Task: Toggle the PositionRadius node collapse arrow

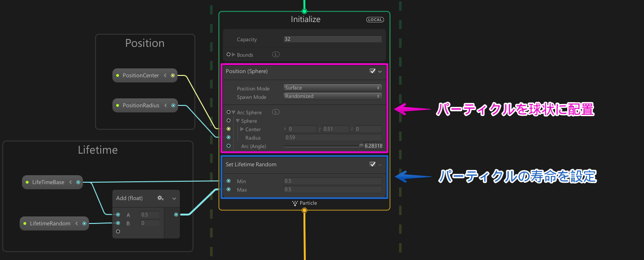Action: tap(166, 105)
